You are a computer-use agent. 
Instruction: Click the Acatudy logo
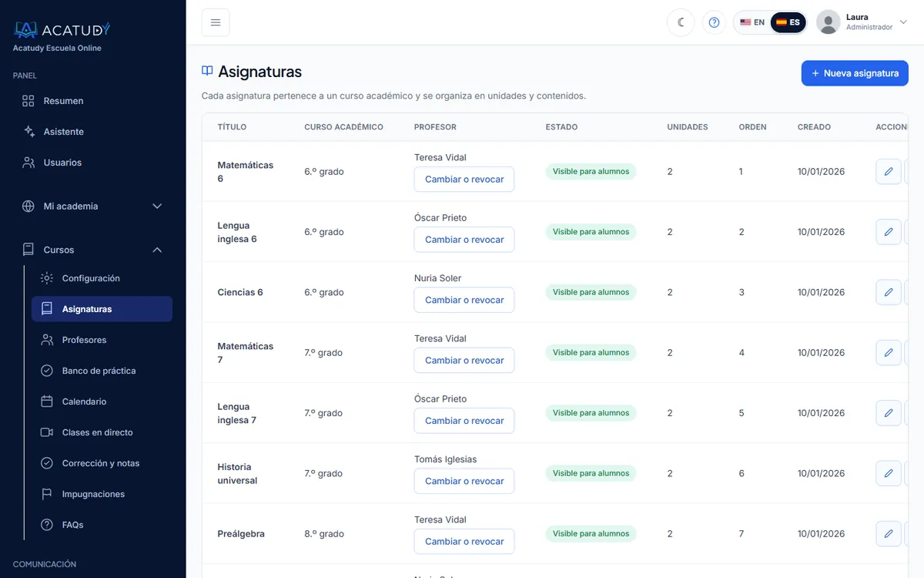click(62, 30)
